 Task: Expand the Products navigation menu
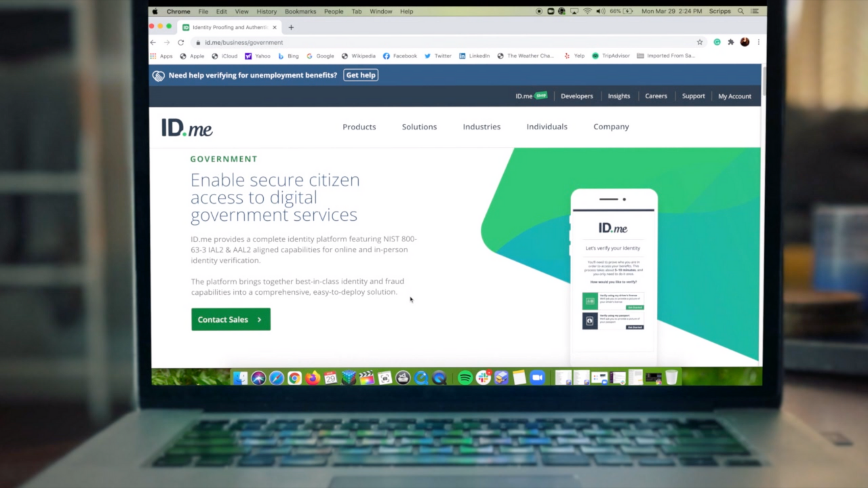(x=359, y=127)
